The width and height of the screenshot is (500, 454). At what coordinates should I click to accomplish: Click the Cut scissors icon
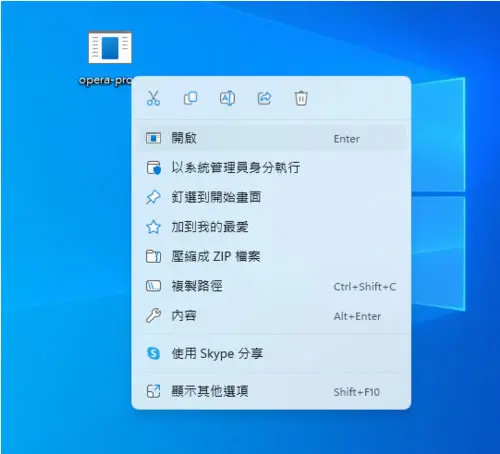153,98
